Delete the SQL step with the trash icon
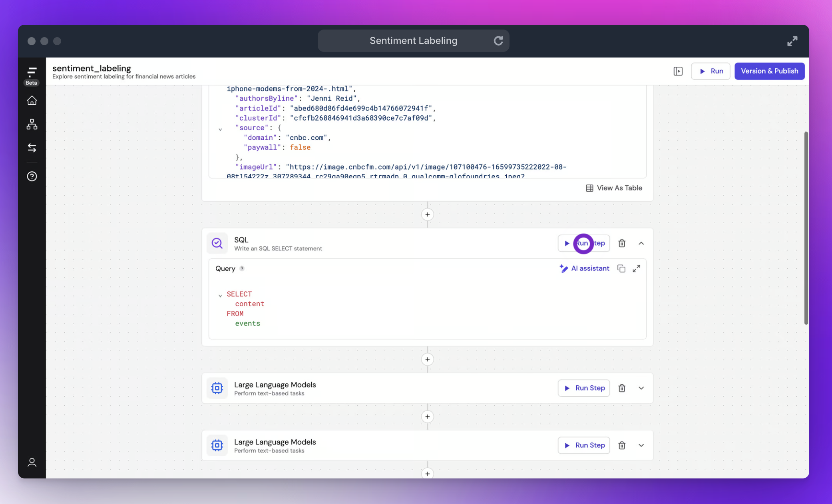This screenshot has height=504, width=832. (x=622, y=243)
